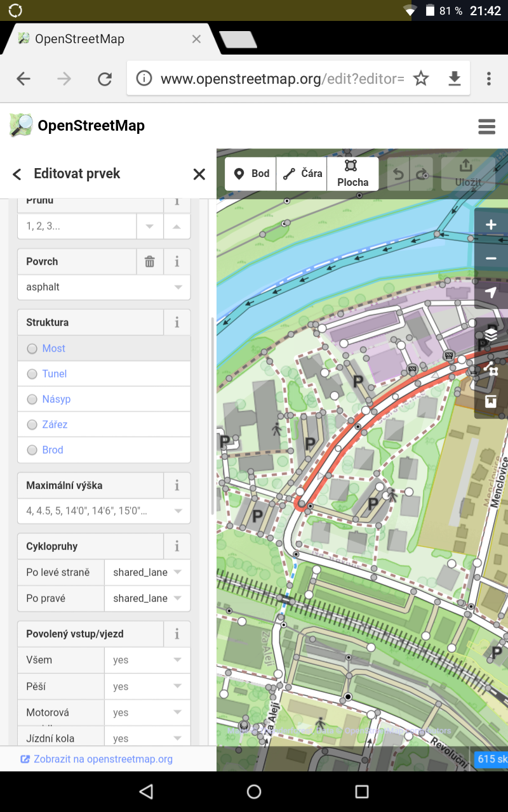Screen dimensions: 508x812
Task: Zoom out the map with minus icon
Action: pyautogui.click(x=491, y=258)
